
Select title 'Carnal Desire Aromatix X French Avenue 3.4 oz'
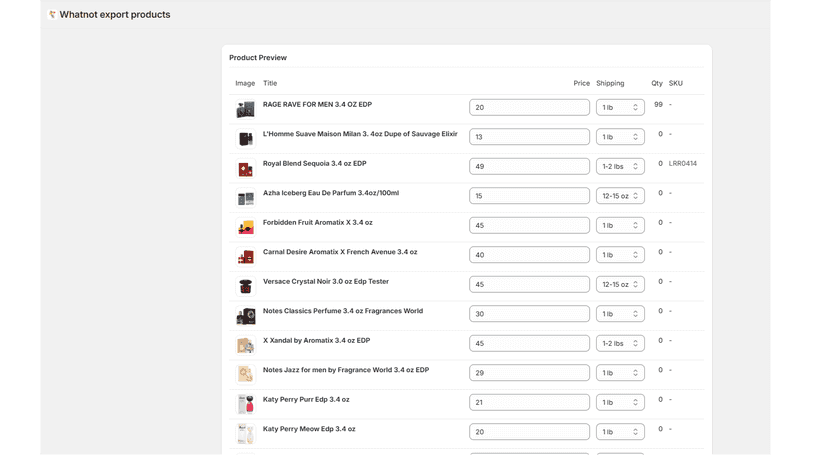pyautogui.click(x=340, y=252)
